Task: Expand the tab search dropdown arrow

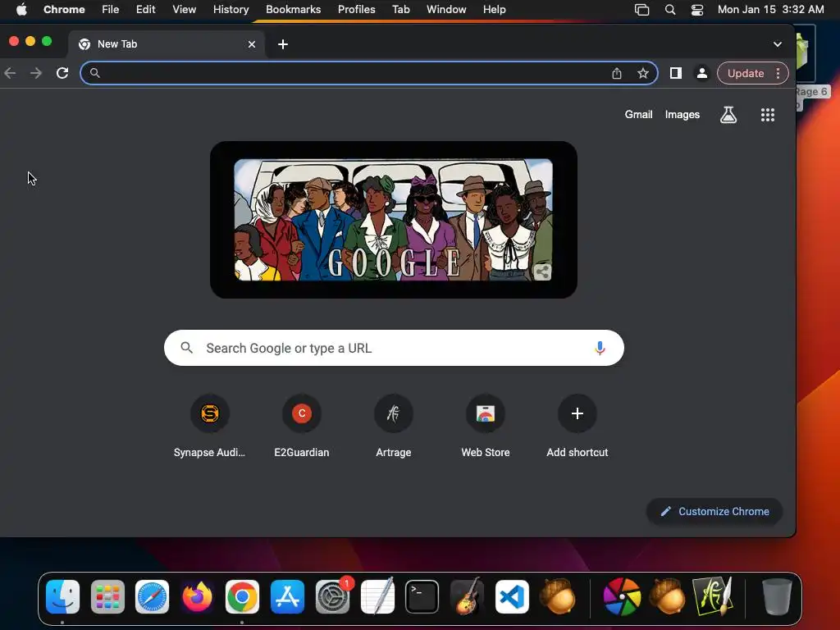Action: 778,44
